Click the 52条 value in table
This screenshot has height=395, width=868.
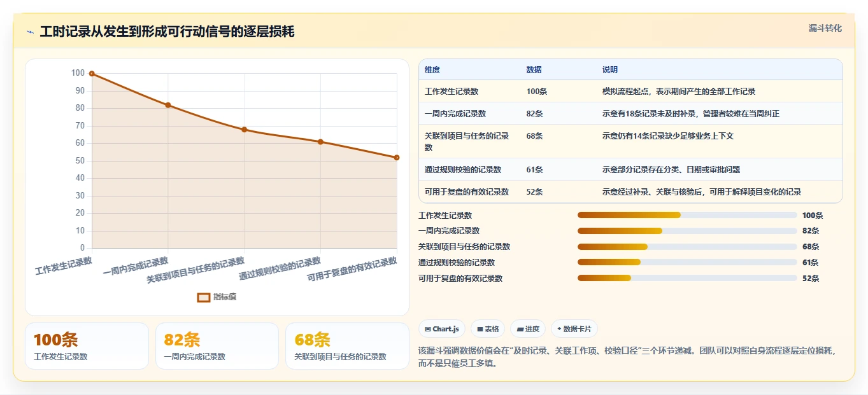[535, 192]
